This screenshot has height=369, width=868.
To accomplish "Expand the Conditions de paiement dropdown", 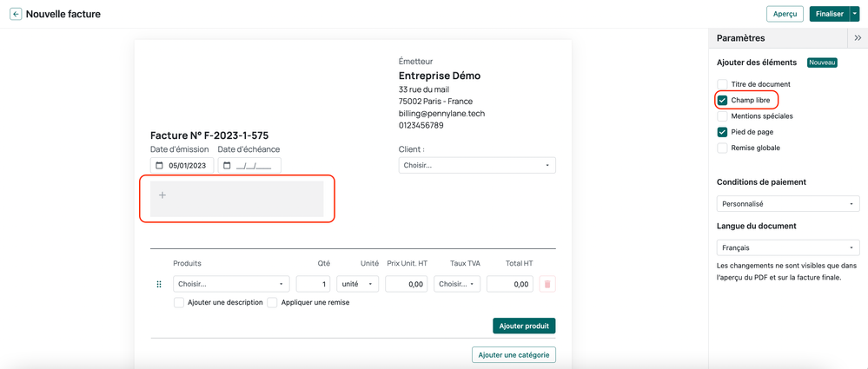I will pyautogui.click(x=787, y=204).
